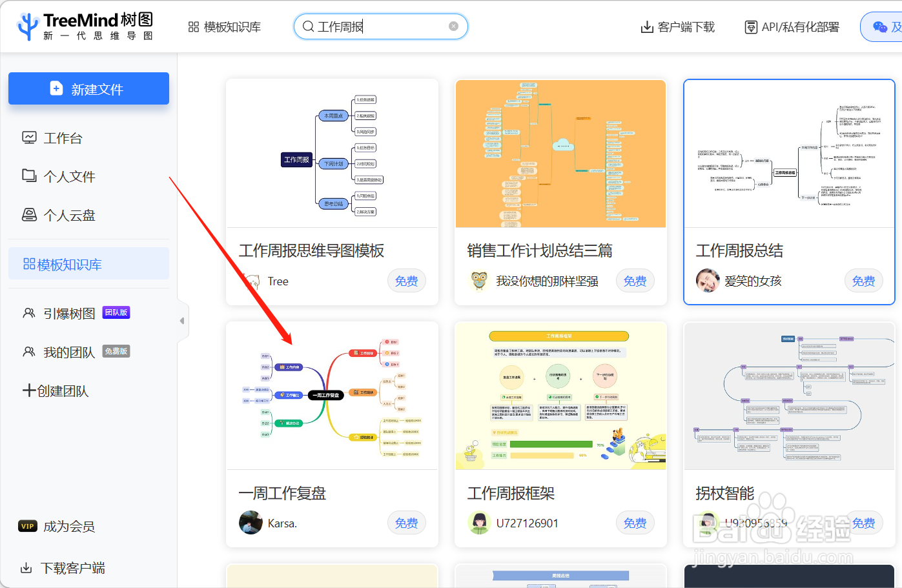The image size is (902, 588).
Task: Click the 引爆树图 person icon
Action: tap(29, 313)
